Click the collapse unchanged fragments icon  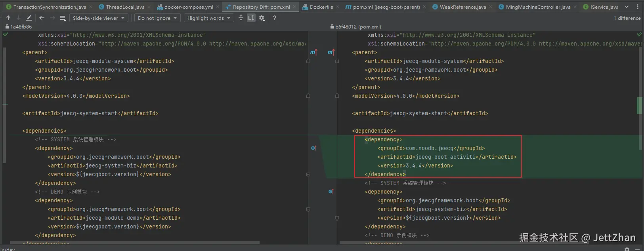click(241, 18)
